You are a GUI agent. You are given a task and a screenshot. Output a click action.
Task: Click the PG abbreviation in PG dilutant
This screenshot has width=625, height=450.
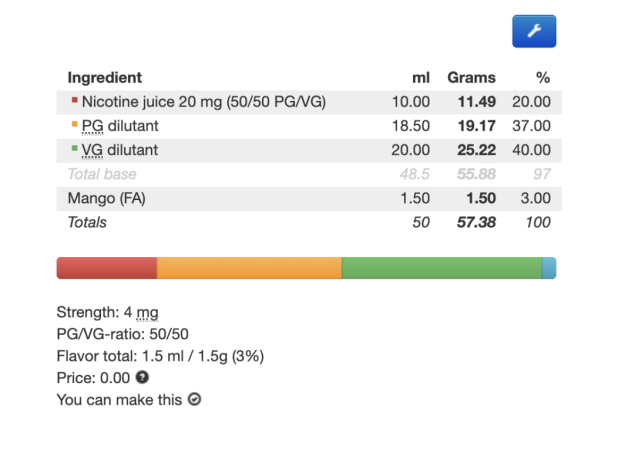(92, 126)
